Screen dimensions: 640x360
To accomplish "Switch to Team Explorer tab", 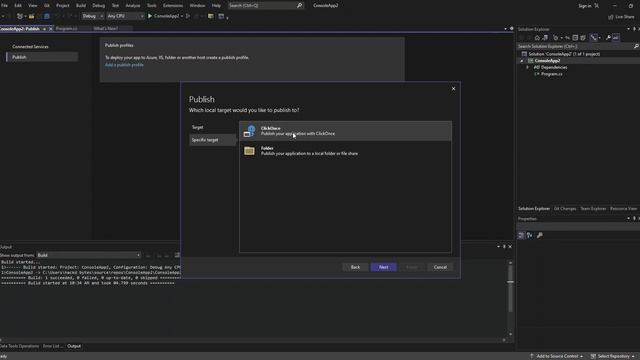I will [593, 209].
